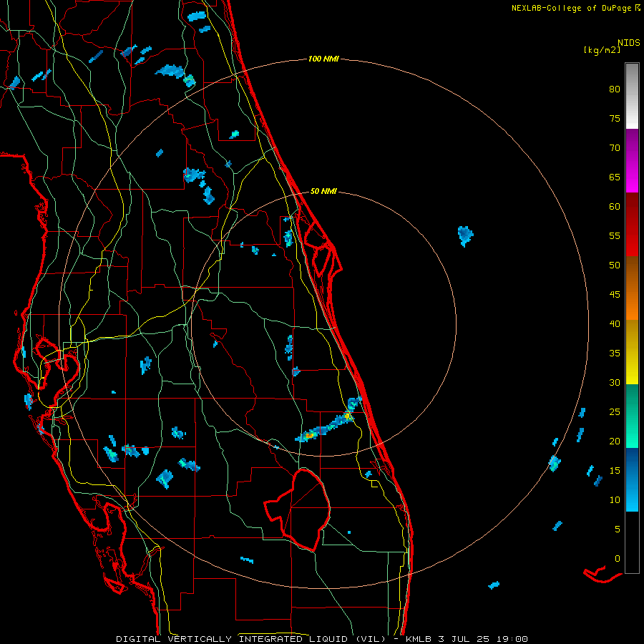Pick the black bottom segment of color bar
The width and height of the screenshot is (644, 644).
[632, 542]
